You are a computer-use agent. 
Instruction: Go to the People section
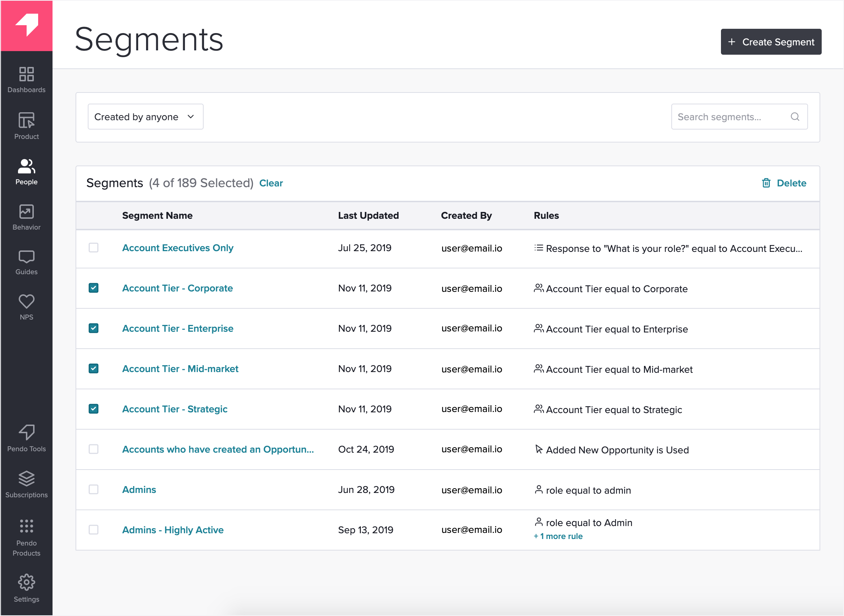pyautogui.click(x=27, y=172)
